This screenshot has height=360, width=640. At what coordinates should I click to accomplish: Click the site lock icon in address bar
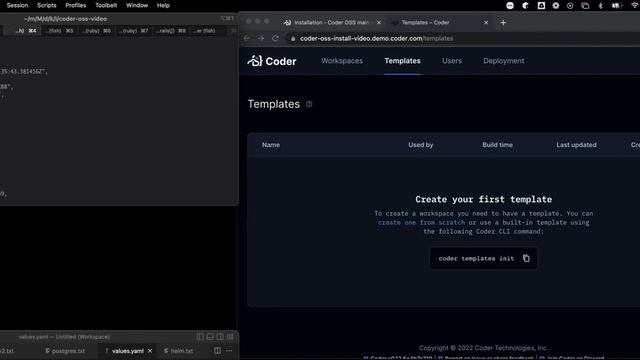pyautogui.click(x=293, y=38)
